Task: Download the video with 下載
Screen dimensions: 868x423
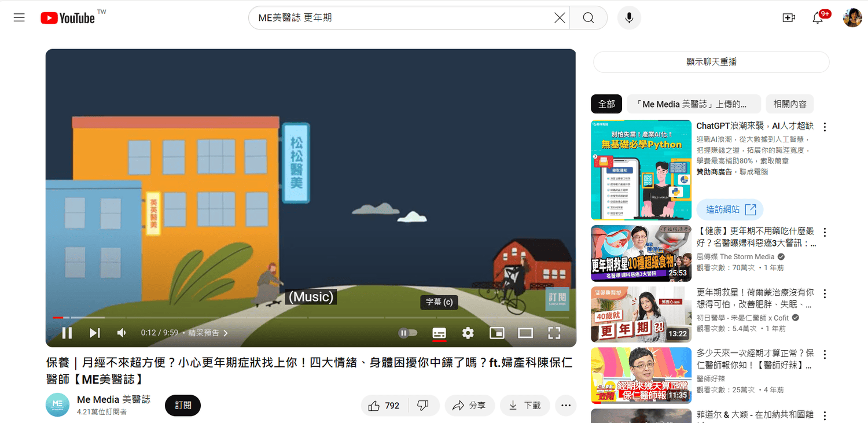Action: point(524,406)
